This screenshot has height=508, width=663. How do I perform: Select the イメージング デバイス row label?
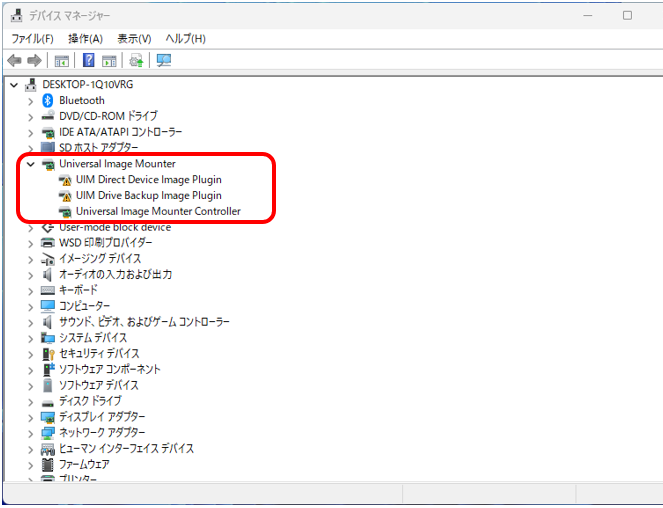pos(100,258)
